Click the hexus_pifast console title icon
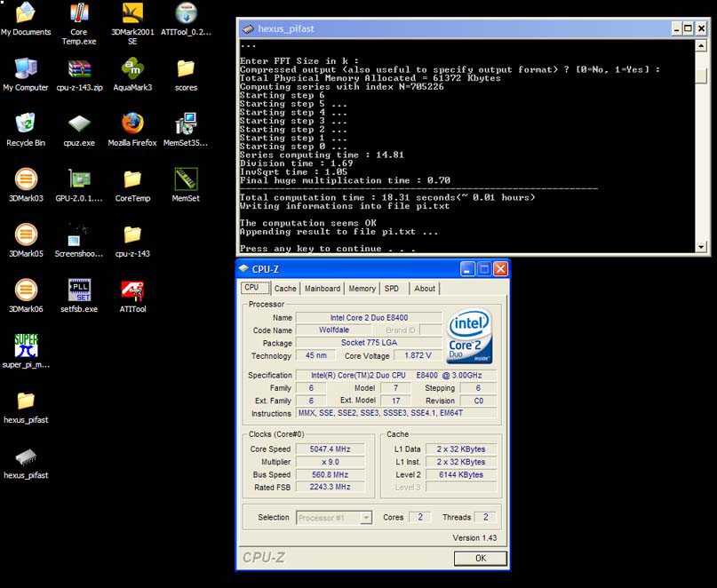 pyautogui.click(x=248, y=28)
